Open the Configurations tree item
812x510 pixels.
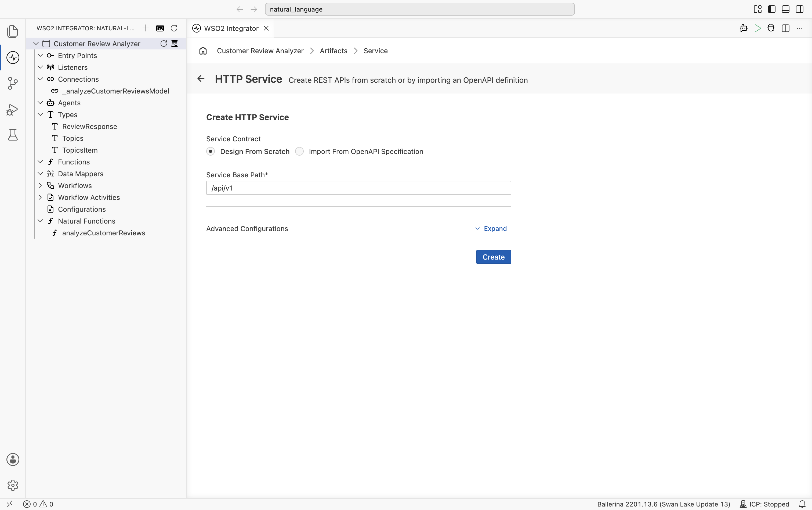82,209
